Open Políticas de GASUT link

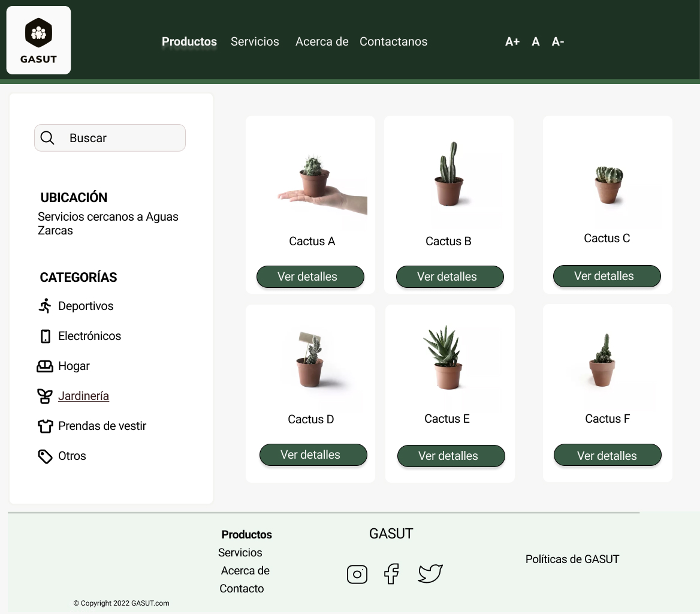[572, 559]
